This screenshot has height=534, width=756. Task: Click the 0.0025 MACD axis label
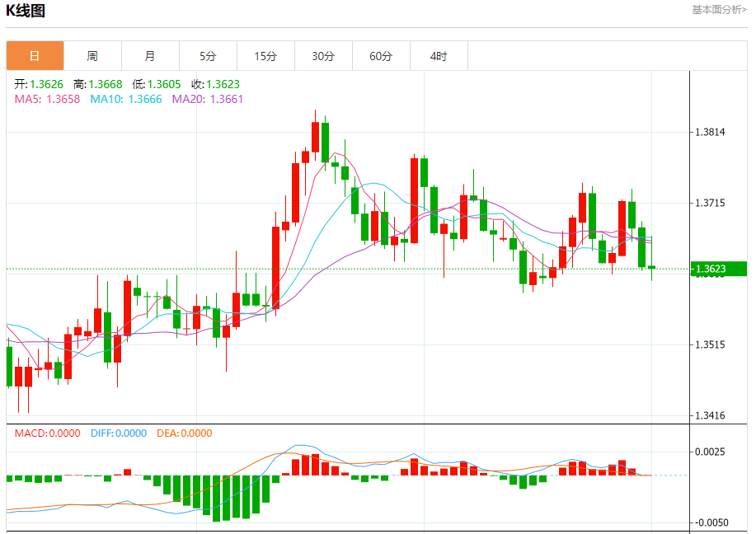pos(710,452)
